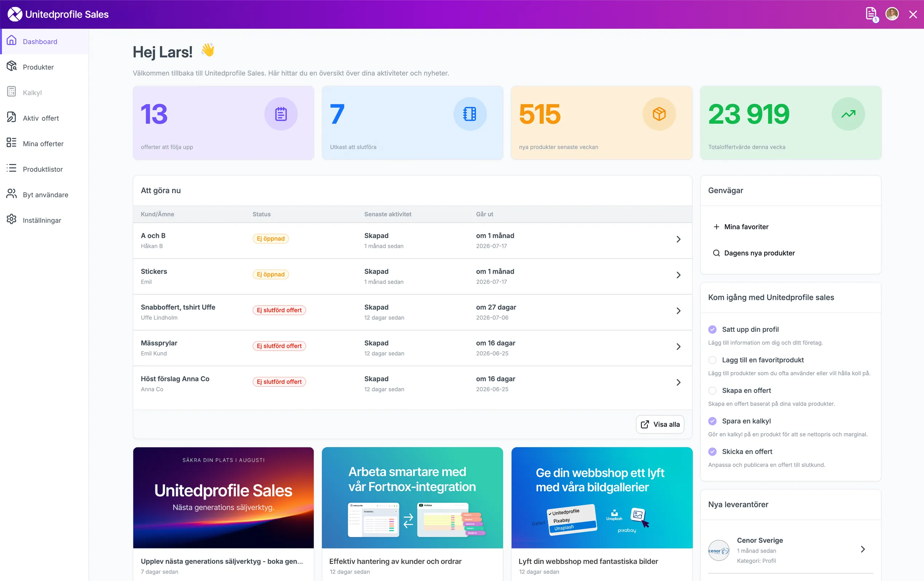The width and height of the screenshot is (924, 581).
Task: Click the Visa alla button
Action: pos(660,425)
